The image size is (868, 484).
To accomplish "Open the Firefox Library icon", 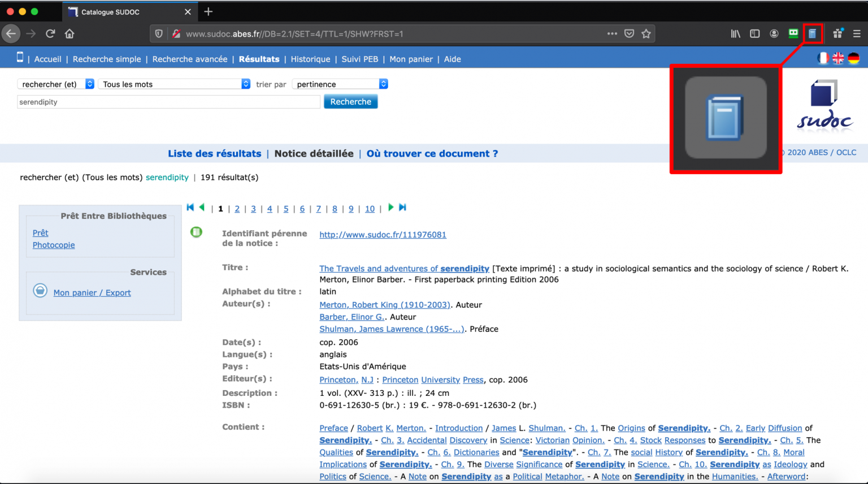I will 735,33.
